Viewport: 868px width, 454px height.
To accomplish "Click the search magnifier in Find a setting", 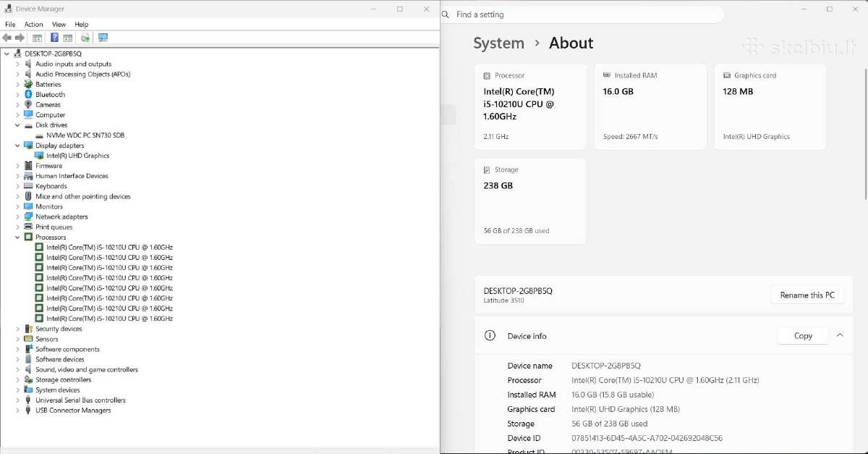I will click(x=446, y=14).
